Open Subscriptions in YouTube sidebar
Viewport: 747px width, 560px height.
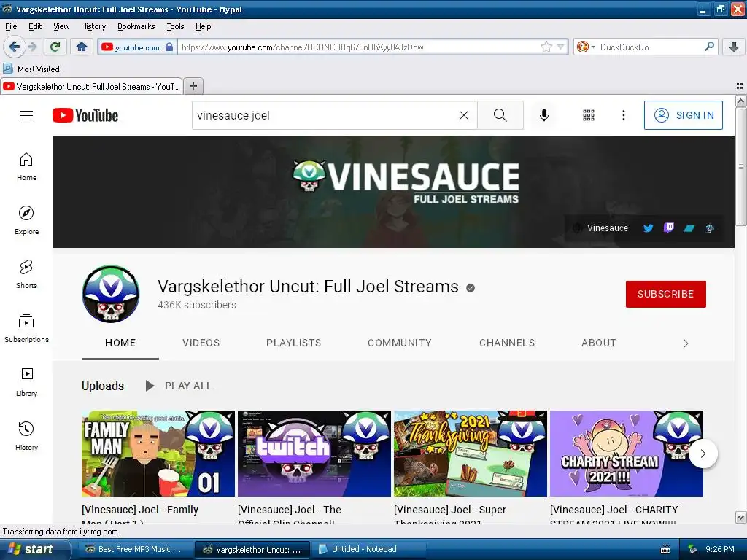click(26, 328)
